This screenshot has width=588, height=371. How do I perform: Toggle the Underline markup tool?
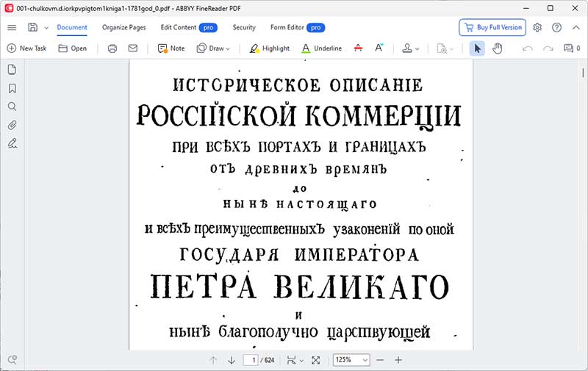point(321,48)
